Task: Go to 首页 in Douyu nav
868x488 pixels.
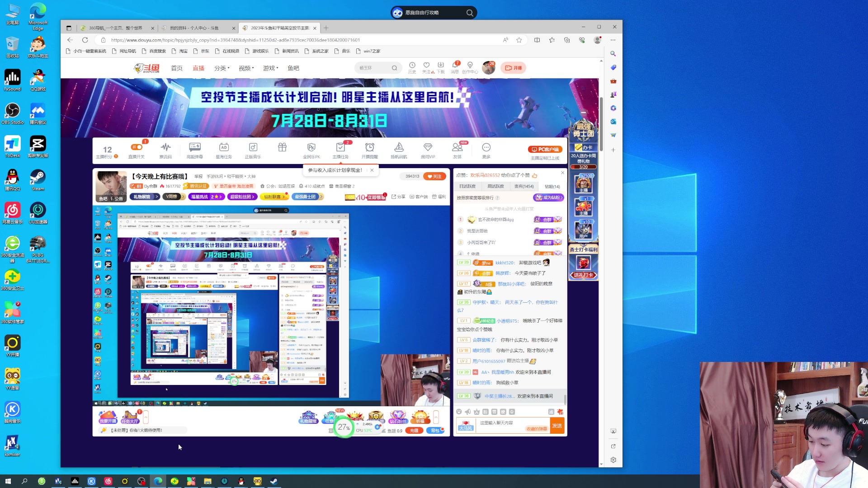Action: click(x=177, y=68)
